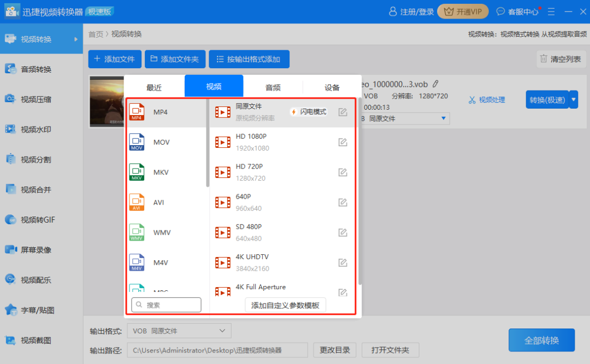Focus the 搜索 format search box
This screenshot has height=364, width=590.
click(x=166, y=305)
